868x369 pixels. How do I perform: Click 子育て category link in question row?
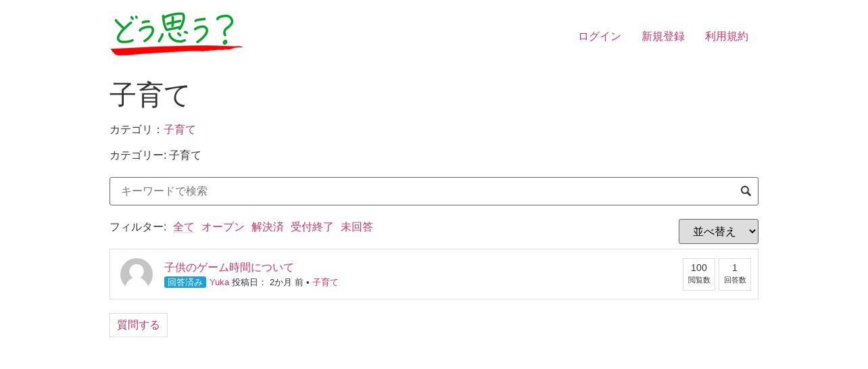click(x=325, y=282)
